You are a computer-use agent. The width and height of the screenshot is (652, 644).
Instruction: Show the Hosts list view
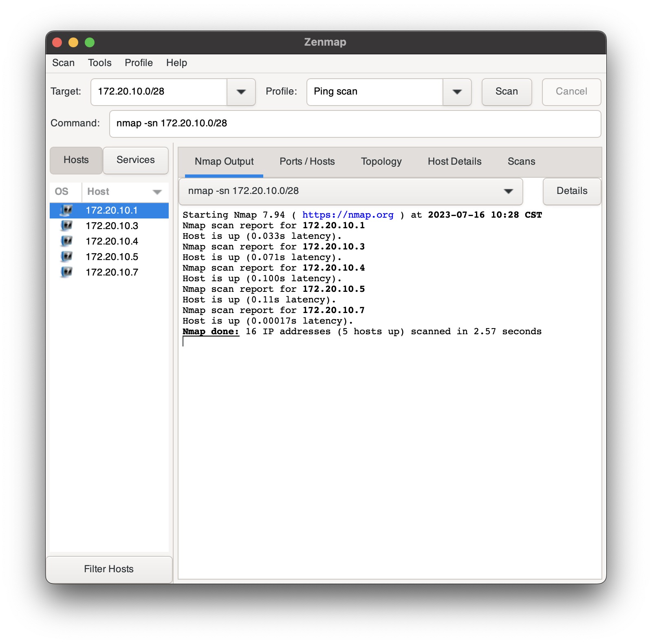[76, 160]
